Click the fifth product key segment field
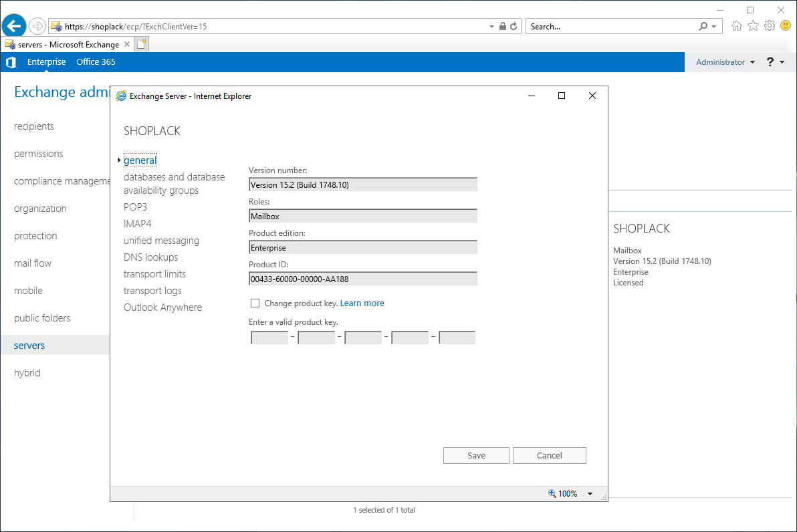The width and height of the screenshot is (797, 532). [x=457, y=338]
